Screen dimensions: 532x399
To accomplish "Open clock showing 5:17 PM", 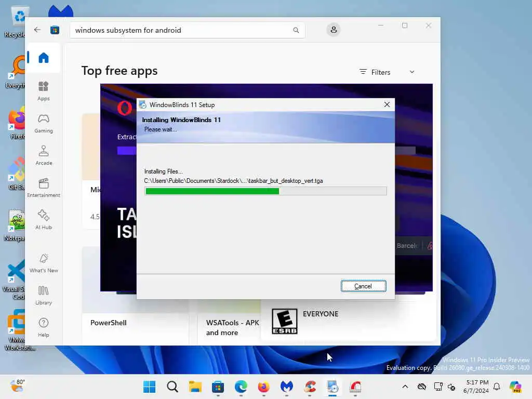I will coord(476,387).
